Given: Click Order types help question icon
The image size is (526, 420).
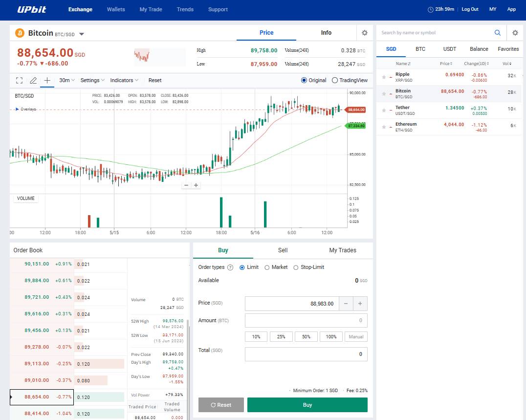Looking at the screenshot, I should click(x=230, y=267).
